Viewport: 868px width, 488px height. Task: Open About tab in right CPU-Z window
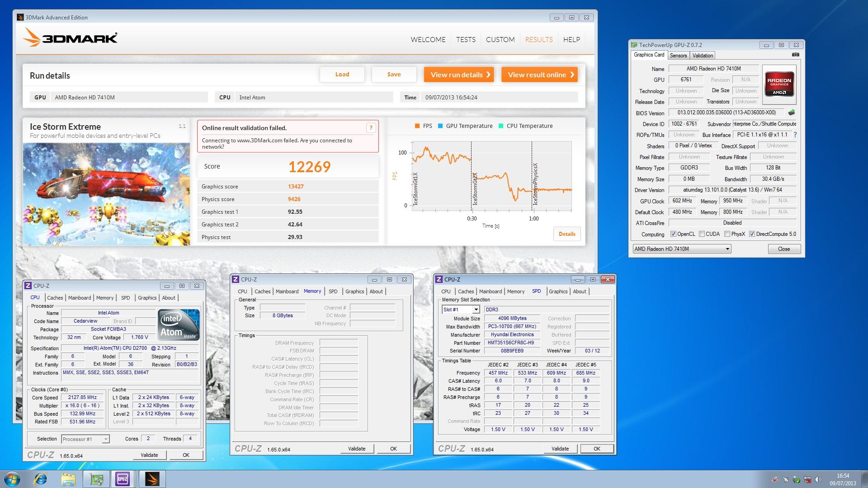tap(580, 291)
